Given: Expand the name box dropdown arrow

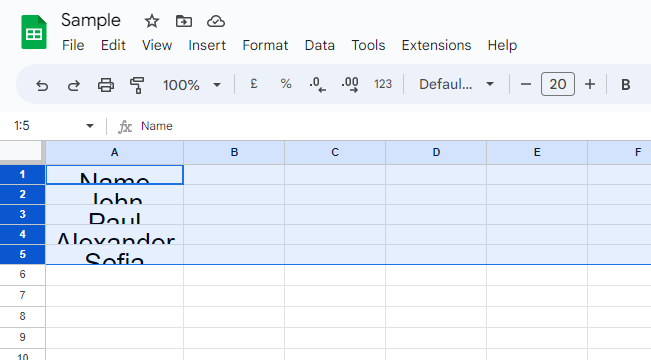Looking at the screenshot, I should pos(90,126).
